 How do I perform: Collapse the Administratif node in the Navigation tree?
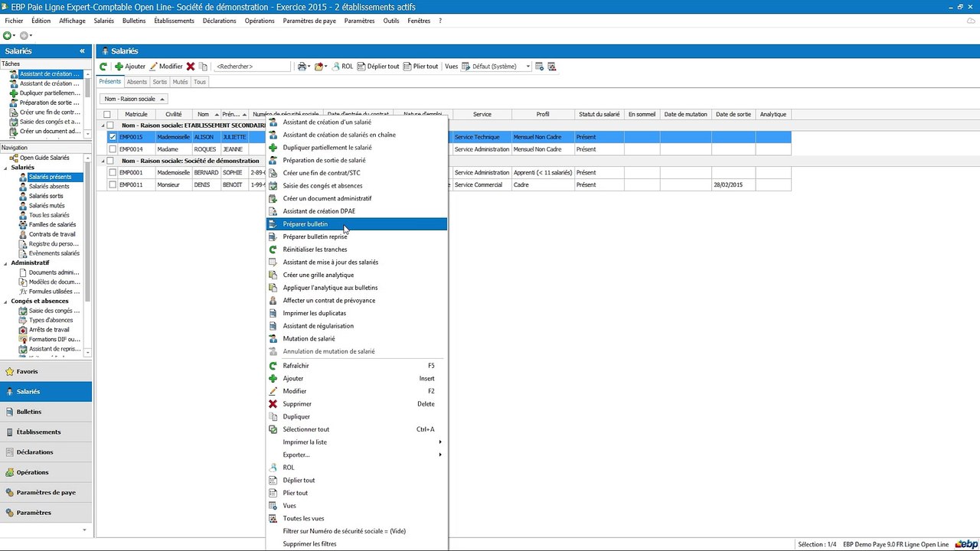click(5, 263)
